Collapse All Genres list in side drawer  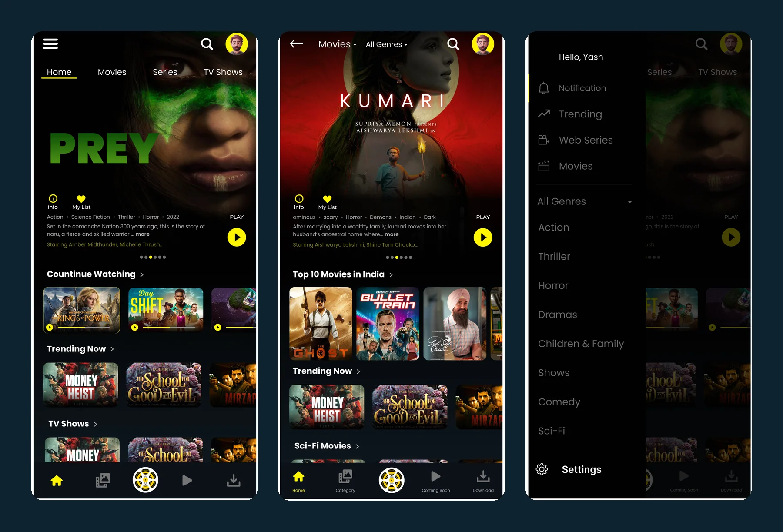629,202
